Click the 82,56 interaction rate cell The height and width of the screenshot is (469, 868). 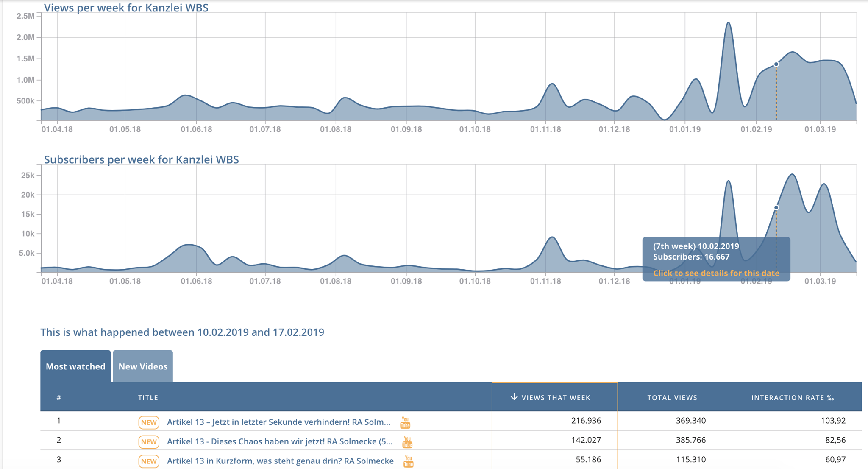coord(835,440)
